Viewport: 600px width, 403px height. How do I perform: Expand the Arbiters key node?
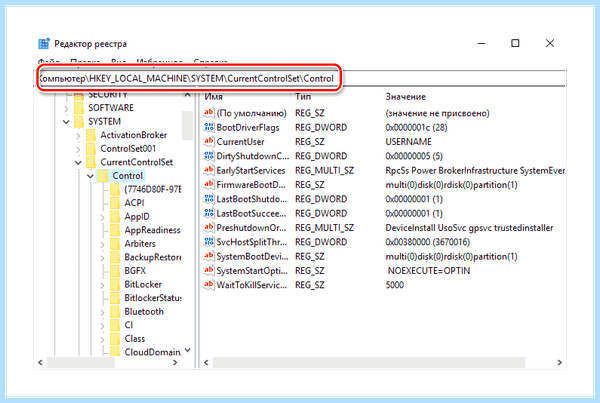coord(102,244)
